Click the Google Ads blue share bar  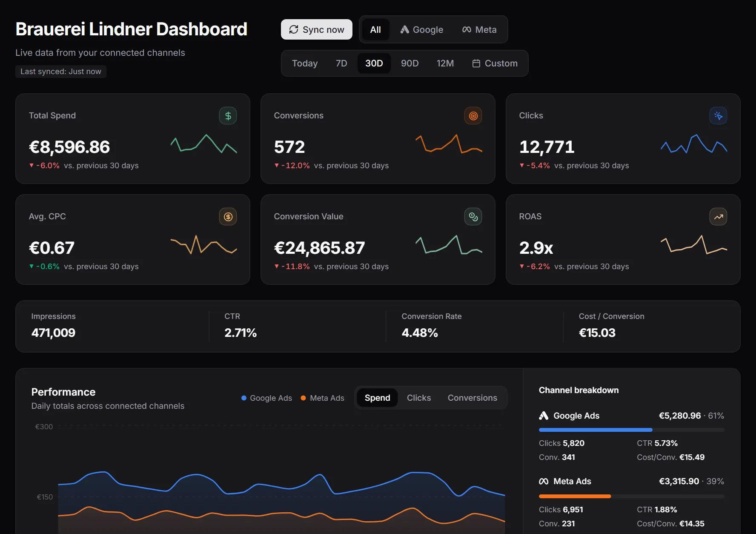tap(596, 430)
